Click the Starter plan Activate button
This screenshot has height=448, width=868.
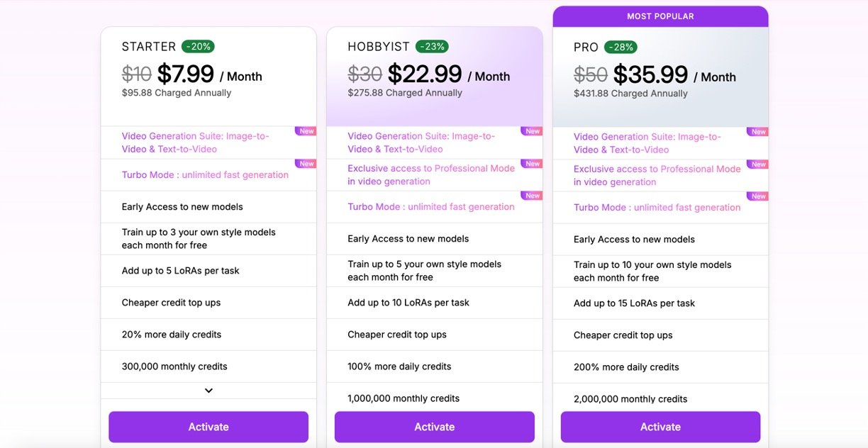(208, 427)
